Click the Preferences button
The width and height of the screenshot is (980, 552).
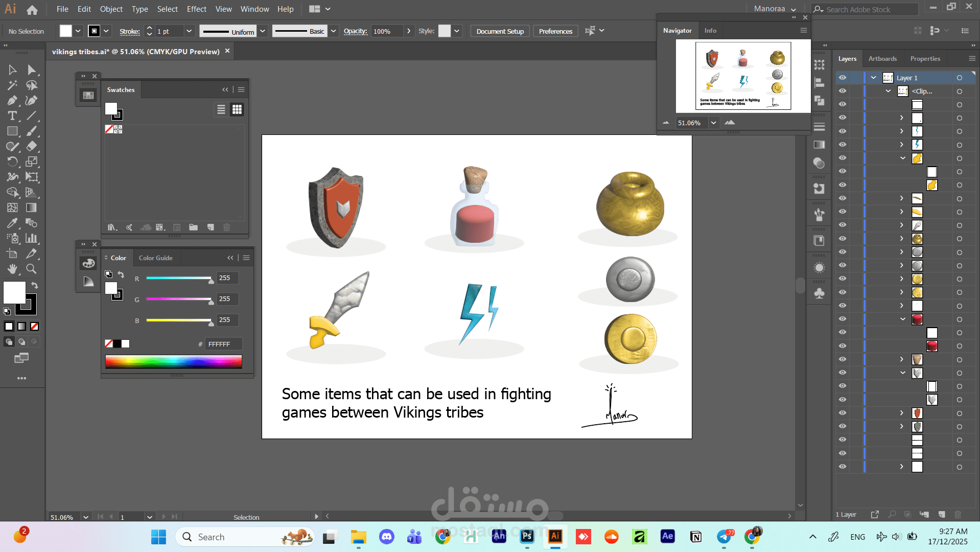click(x=555, y=31)
